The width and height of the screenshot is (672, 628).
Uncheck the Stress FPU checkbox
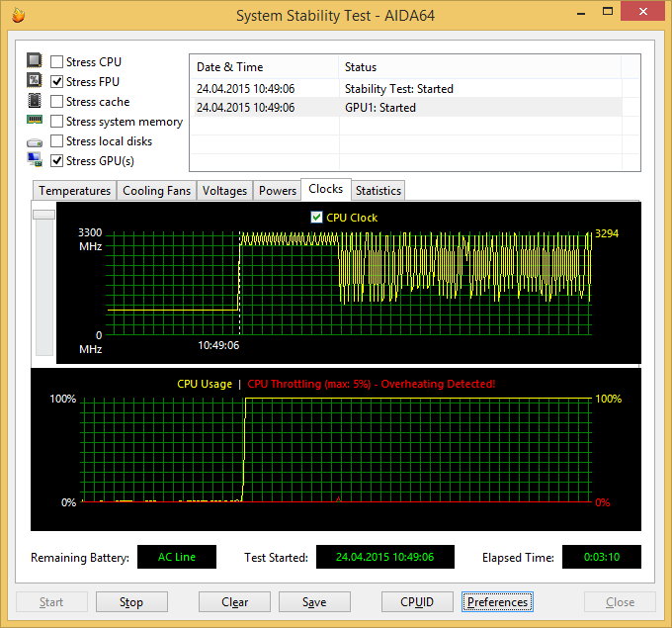tap(56, 81)
